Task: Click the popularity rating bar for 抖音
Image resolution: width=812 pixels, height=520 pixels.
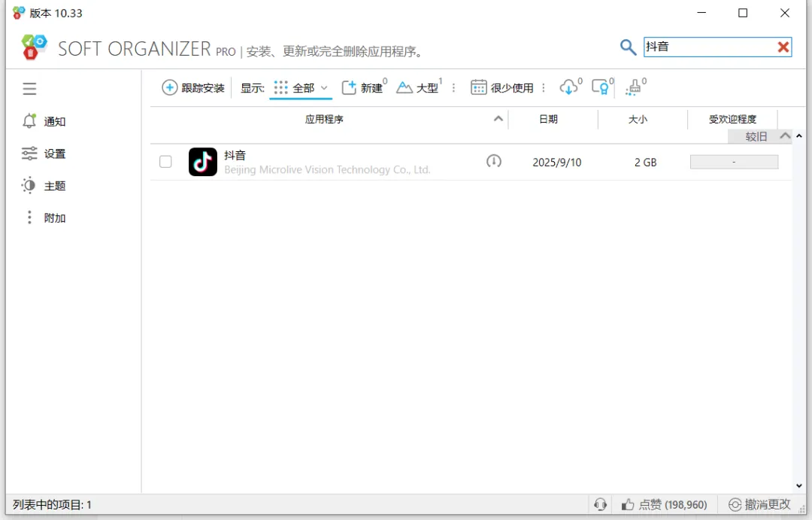Action: (735, 162)
